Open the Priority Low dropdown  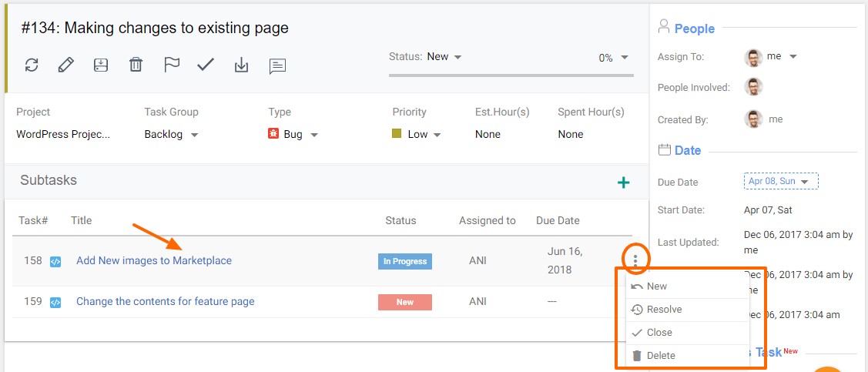(424, 134)
